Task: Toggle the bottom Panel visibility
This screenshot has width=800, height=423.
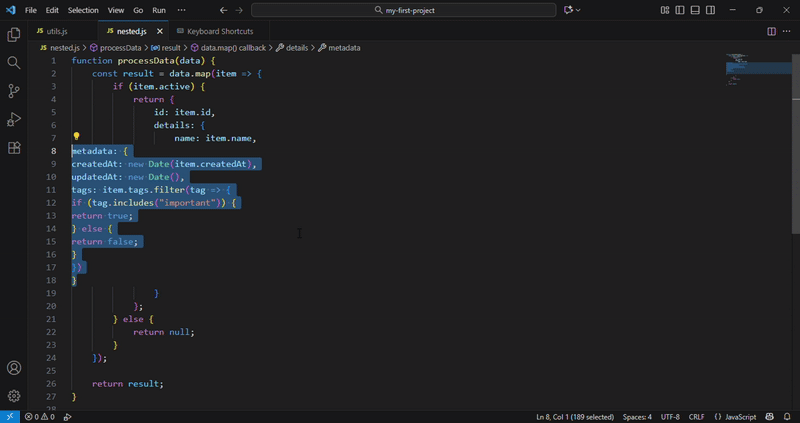Action: (695, 10)
